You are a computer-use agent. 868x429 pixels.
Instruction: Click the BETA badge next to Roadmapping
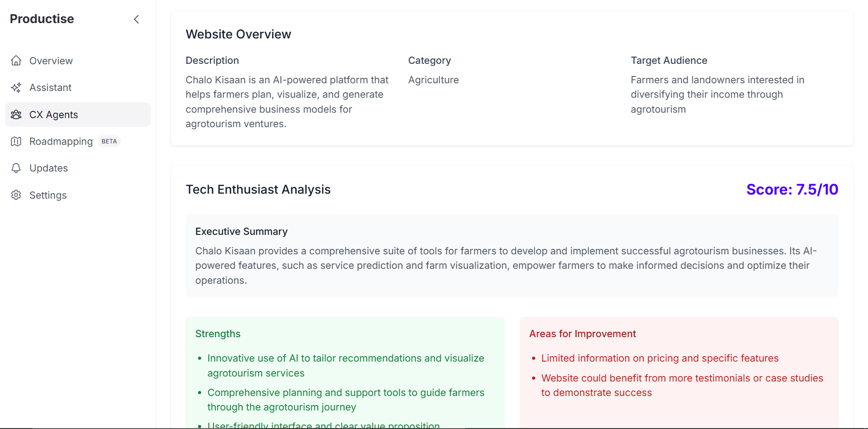109,141
